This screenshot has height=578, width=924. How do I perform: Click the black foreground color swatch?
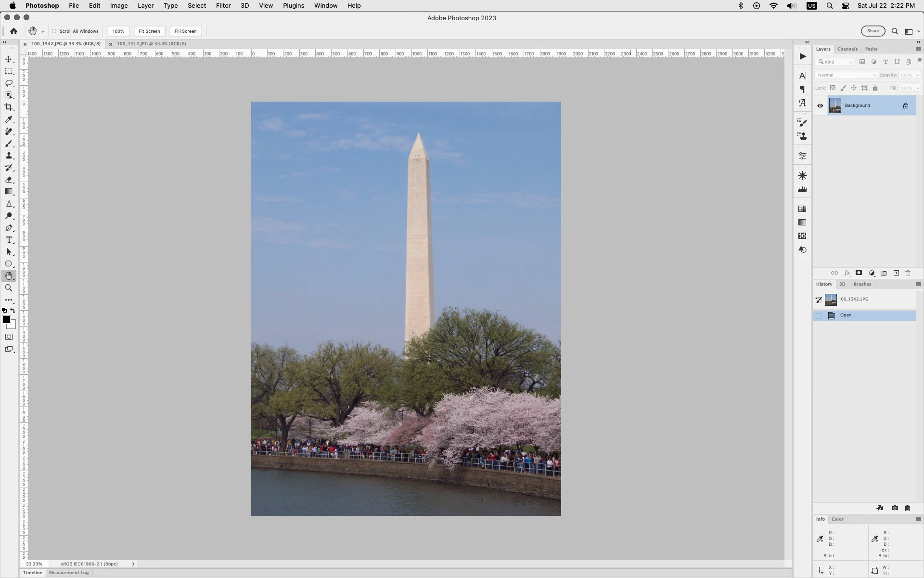tap(6, 320)
